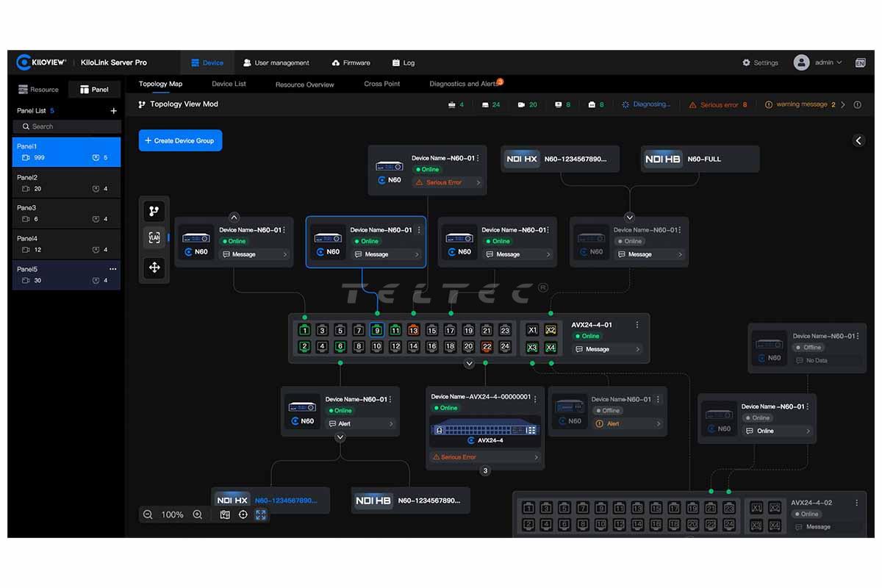Open the Device List tab
Viewport: 882px width, 588px height.
[229, 84]
